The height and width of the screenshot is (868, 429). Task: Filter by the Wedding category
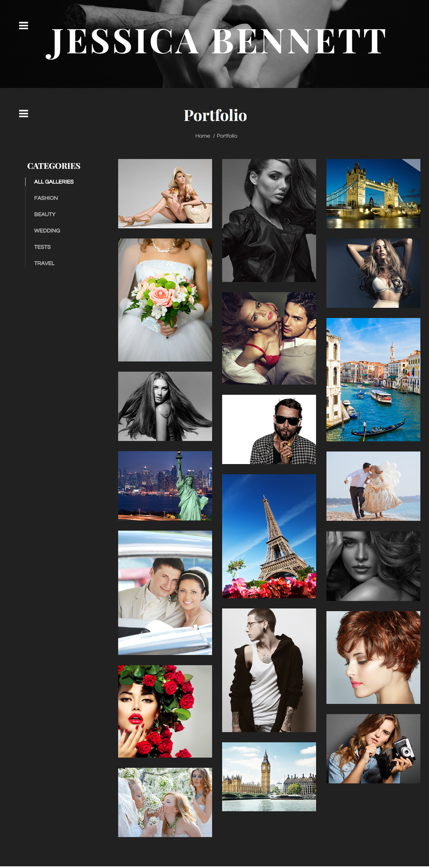pyautogui.click(x=47, y=231)
